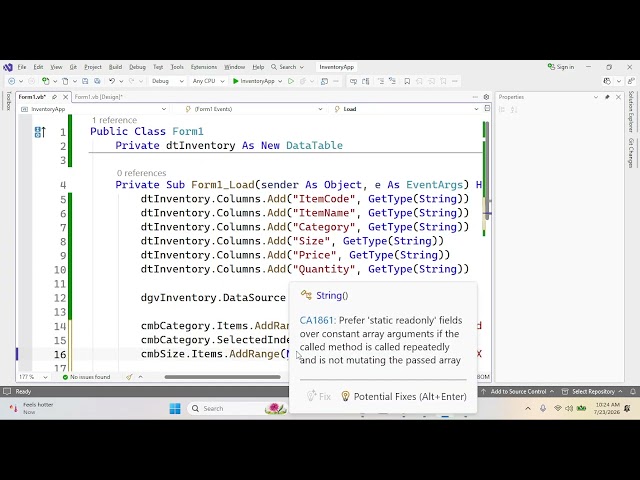Viewport: 640px width, 480px height.
Task: Start without debugging with the outlined play icon
Action: (291, 81)
